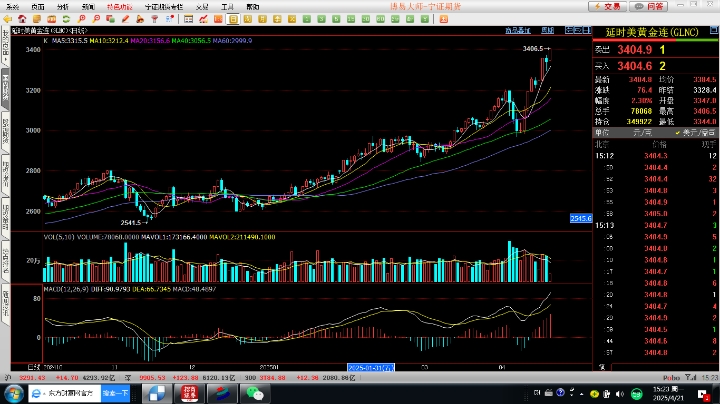Open the 工具 menu
Viewport: 720px width, 404px height.
coord(227,6)
